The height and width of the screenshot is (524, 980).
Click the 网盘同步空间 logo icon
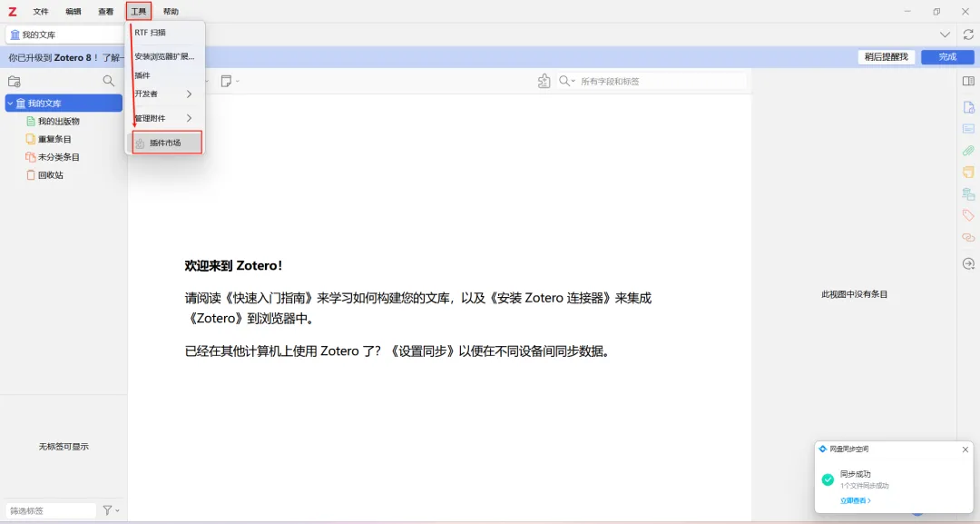tap(822, 449)
